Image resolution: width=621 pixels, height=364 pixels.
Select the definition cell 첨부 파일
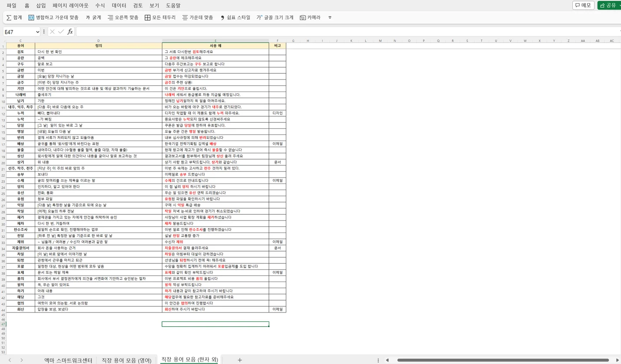tap(99, 199)
